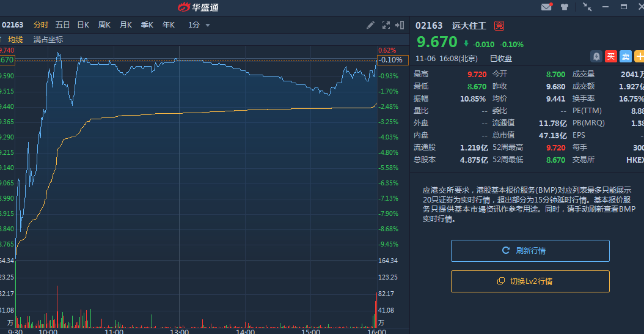Image resolution: width=644 pixels, height=334 pixels.
Task: Set a price alert bell
Action: coord(596,56)
